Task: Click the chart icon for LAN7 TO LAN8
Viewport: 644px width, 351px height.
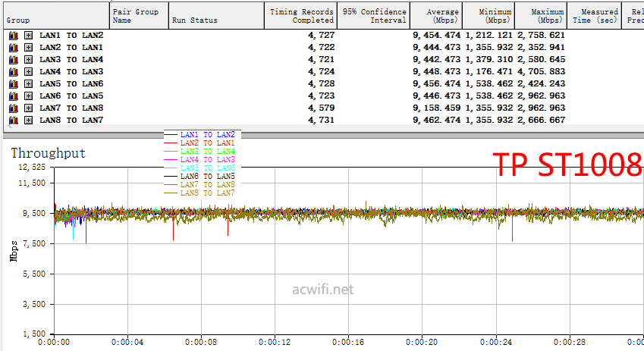Action: [14, 108]
